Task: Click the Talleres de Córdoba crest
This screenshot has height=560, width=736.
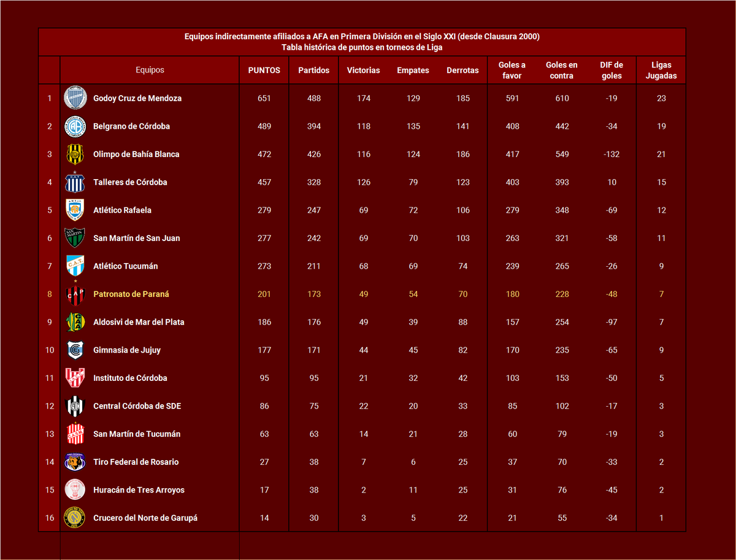Action: point(75,182)
